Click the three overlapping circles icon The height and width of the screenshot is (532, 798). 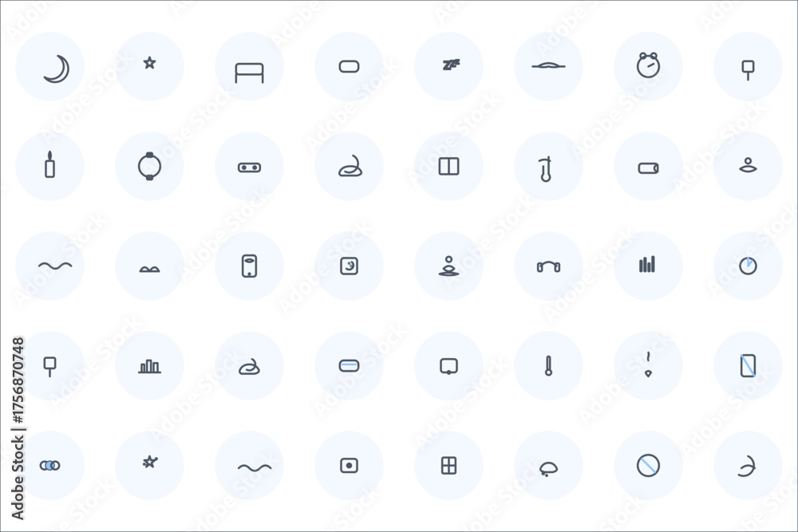[49, 465]
